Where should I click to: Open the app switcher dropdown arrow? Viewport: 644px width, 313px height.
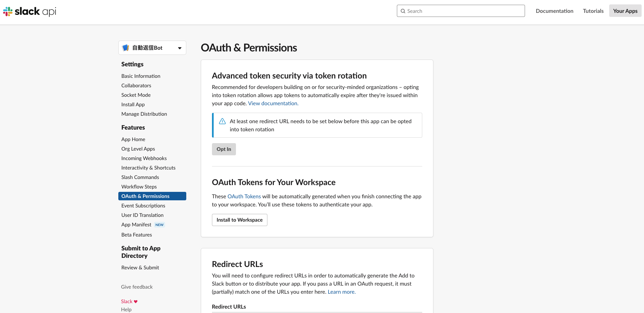[180, 48]
